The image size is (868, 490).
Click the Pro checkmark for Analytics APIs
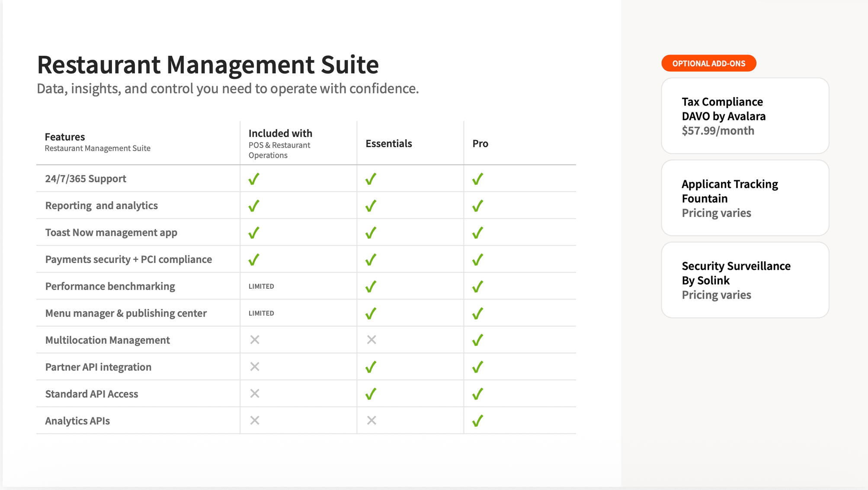click(477, 421)
